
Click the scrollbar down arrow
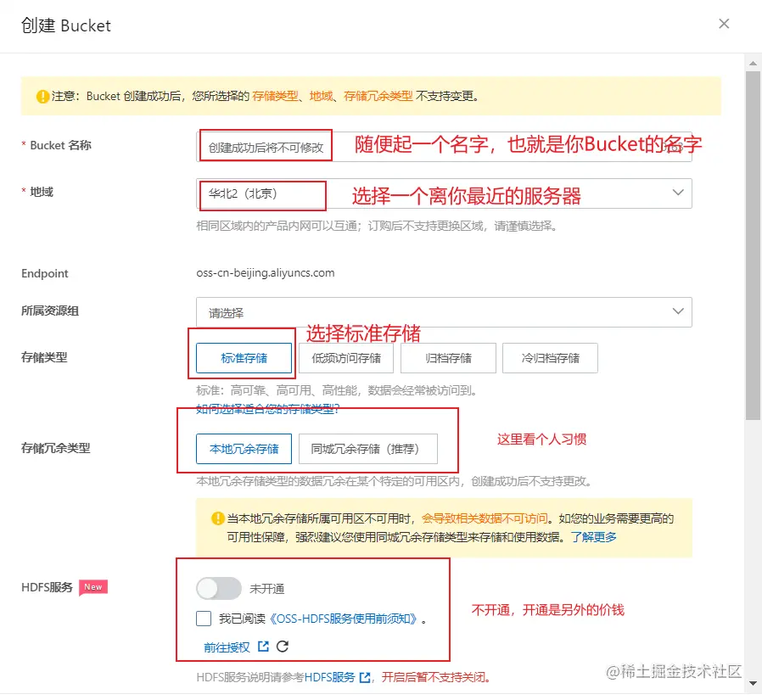click(x=753, y=684)
